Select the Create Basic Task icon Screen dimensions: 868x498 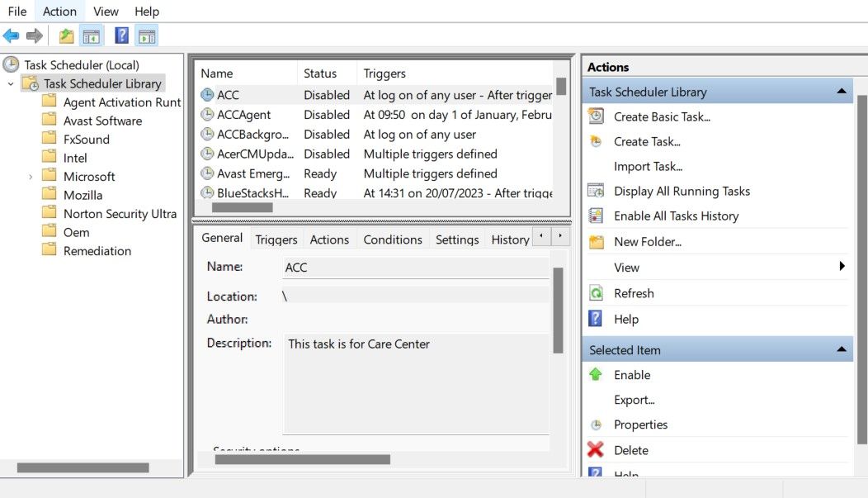point(597,116)
